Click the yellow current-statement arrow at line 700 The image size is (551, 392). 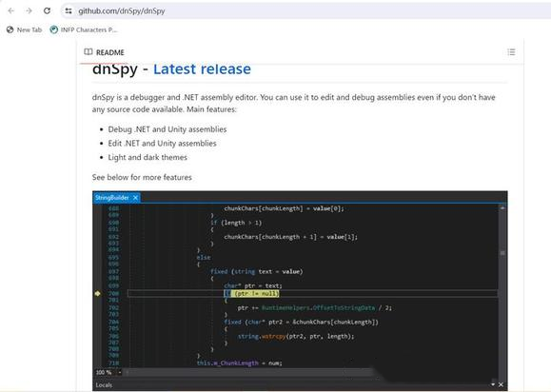(x=98, y=293)
